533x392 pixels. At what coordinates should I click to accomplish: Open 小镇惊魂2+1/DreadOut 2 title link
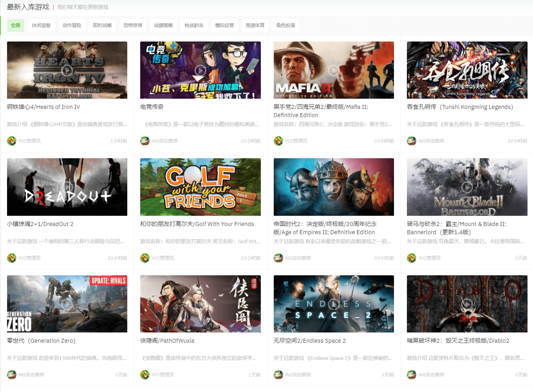click(40, 224)
